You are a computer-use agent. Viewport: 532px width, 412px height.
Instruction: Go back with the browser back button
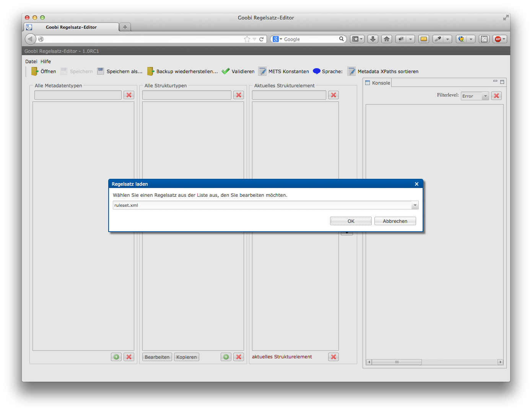tap(31, 39)
